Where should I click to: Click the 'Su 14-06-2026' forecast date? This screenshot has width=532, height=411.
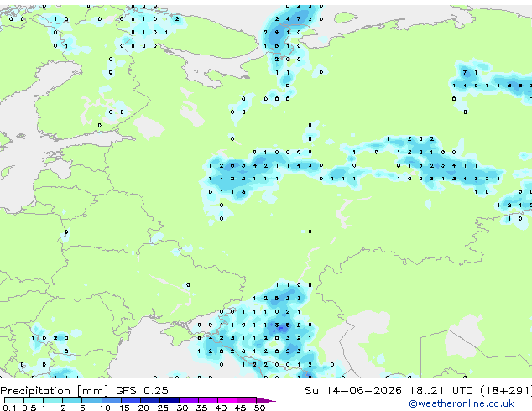(353, 390)
